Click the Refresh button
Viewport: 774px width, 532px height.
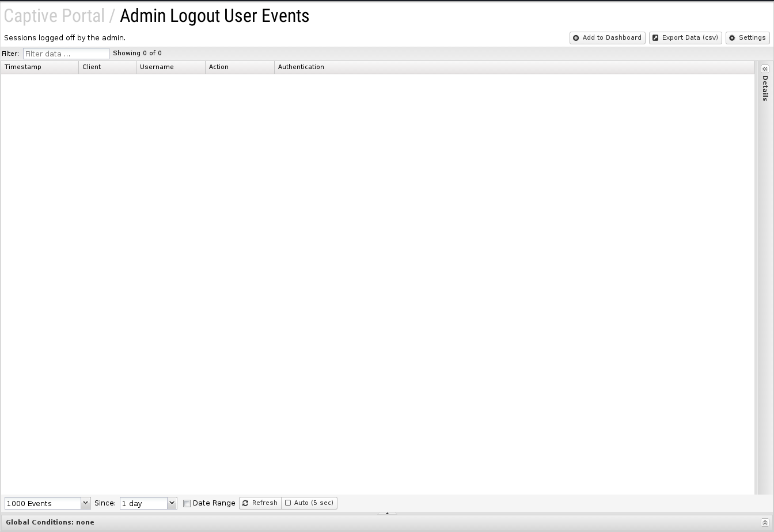pyautogui.click(x=260, y=503)
